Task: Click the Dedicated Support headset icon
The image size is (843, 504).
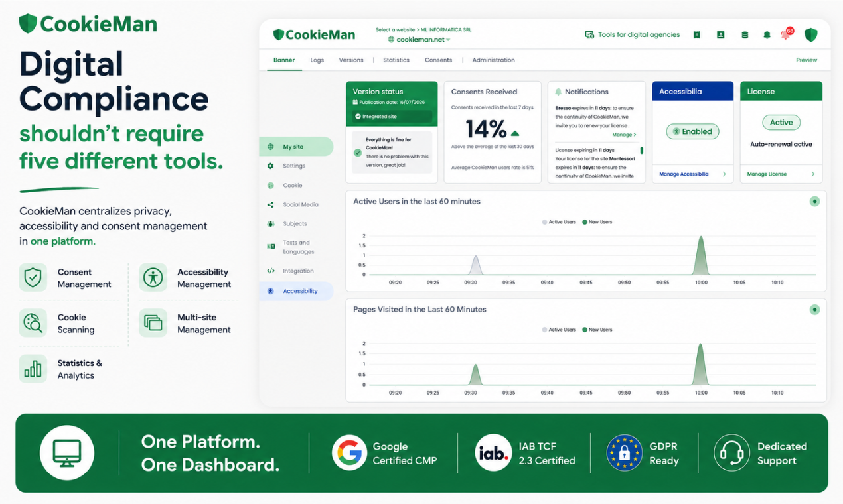Action: pos(731,453)
